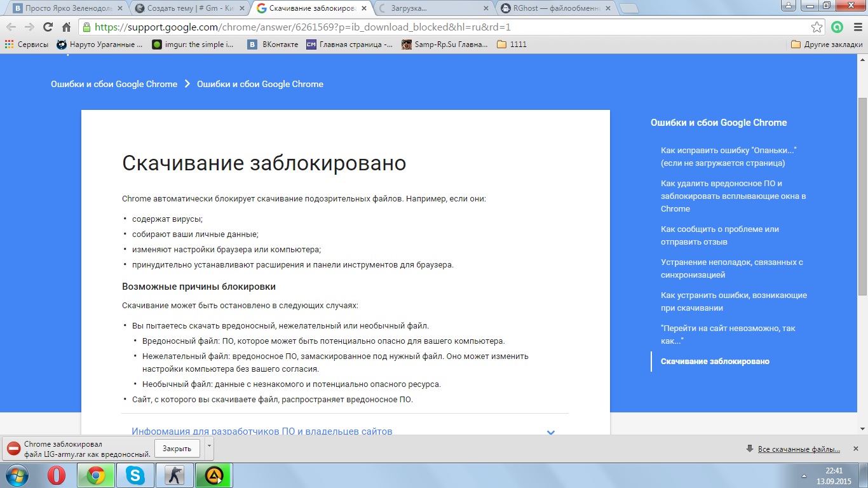Reload the page with the refresh icon

(x=48, y=27)
